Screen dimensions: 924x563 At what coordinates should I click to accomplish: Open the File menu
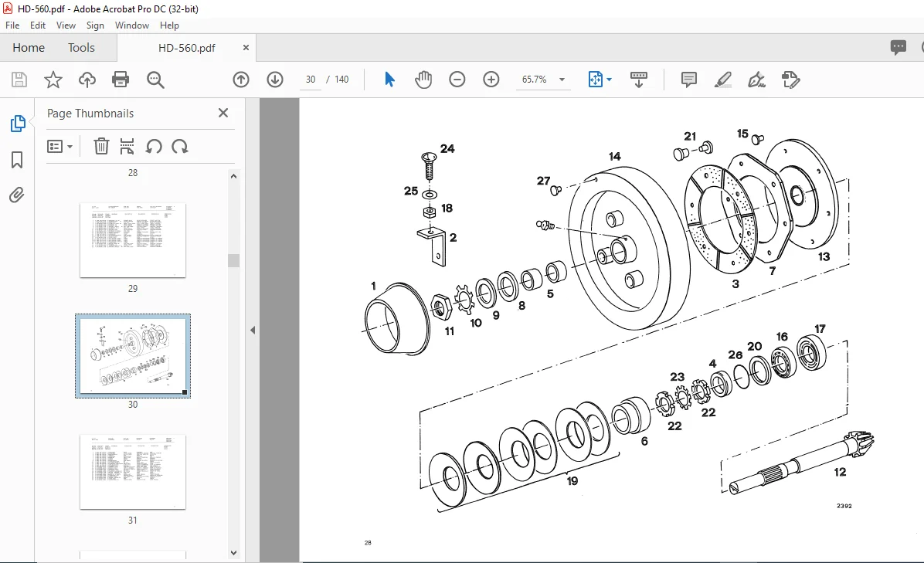click(12, 25)
